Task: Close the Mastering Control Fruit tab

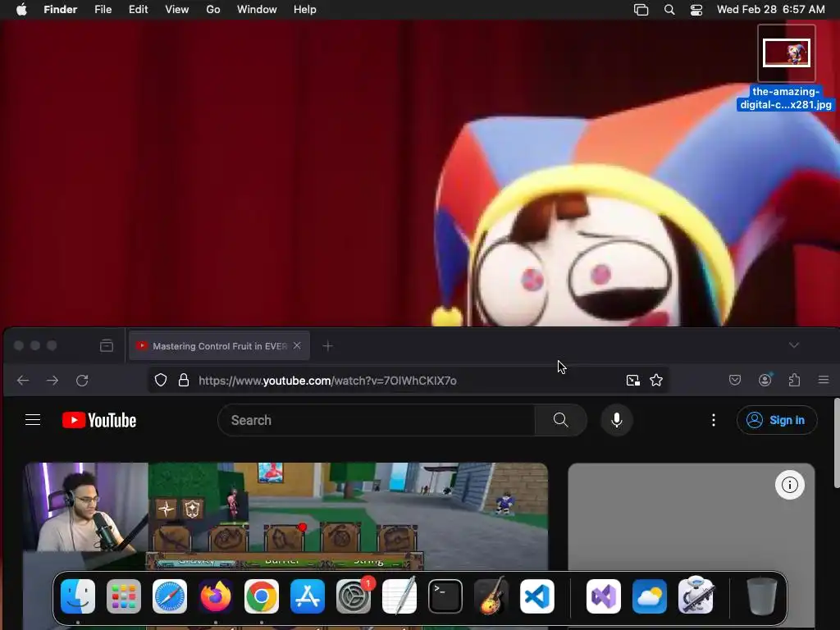Action: pos(297,345)
